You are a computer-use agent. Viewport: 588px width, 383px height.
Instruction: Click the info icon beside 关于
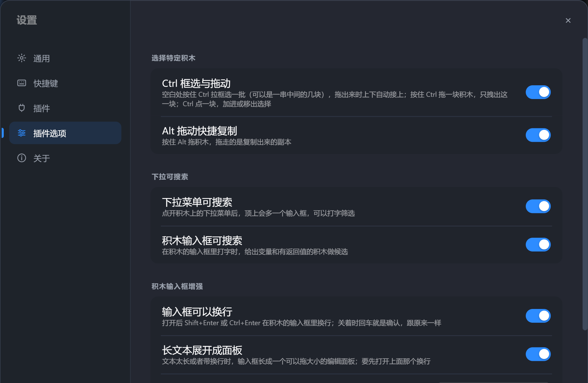[x=22, y=158]
